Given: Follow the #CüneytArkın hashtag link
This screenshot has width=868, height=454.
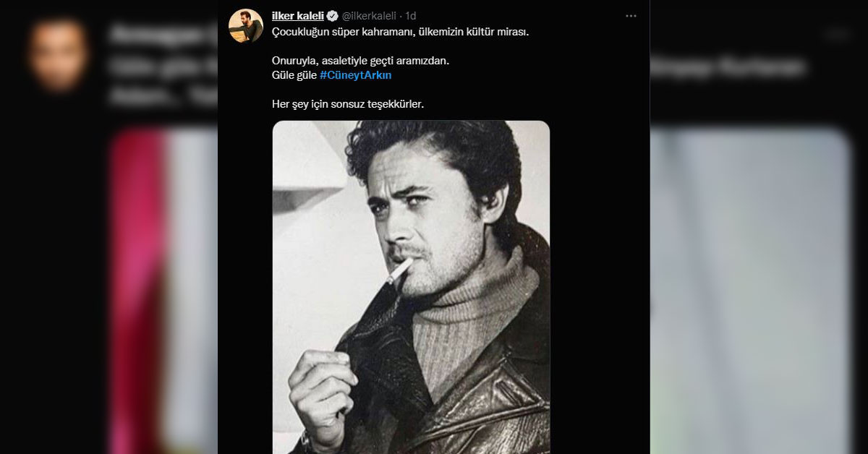Looking at the screenshot, I should 355,75.
